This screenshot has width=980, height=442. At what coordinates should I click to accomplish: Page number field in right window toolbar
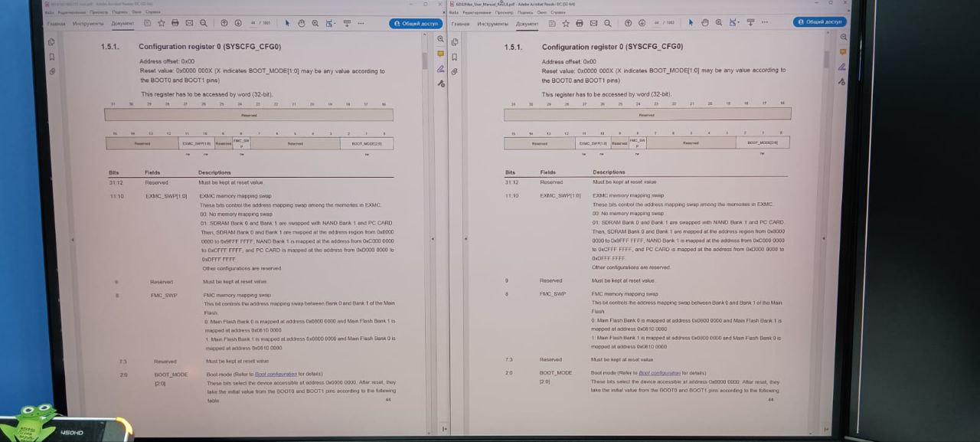point(657,23)
